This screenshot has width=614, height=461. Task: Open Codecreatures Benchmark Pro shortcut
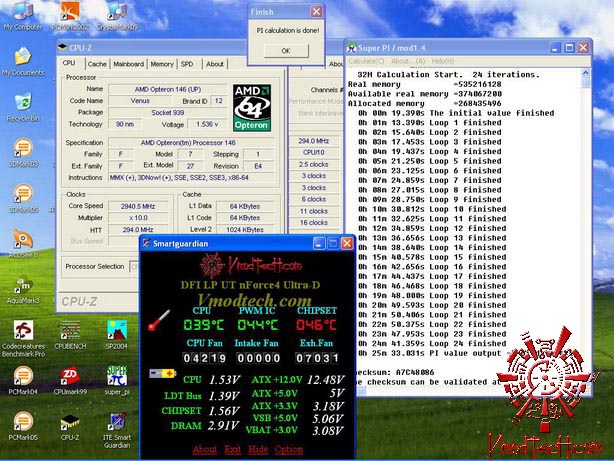(23, 338)
